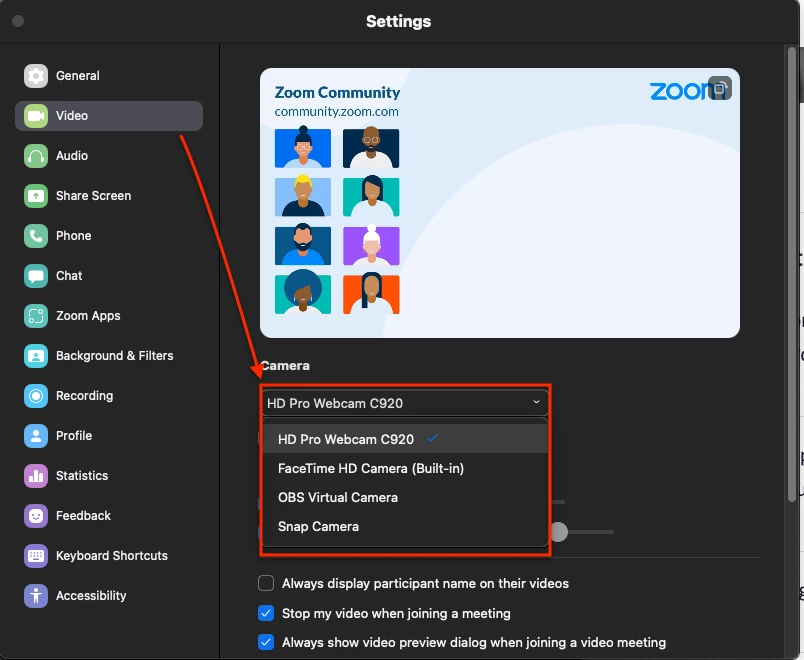Uncheck Always show video preview dialog
The width and height of the screenshot is (804, 660).
click(266, 643)
